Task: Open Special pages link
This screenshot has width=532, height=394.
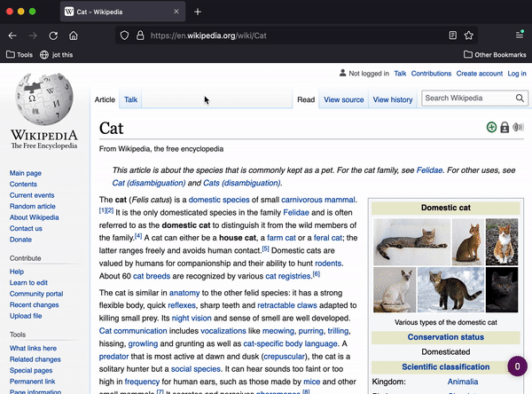Action: [x=31, y=370]
